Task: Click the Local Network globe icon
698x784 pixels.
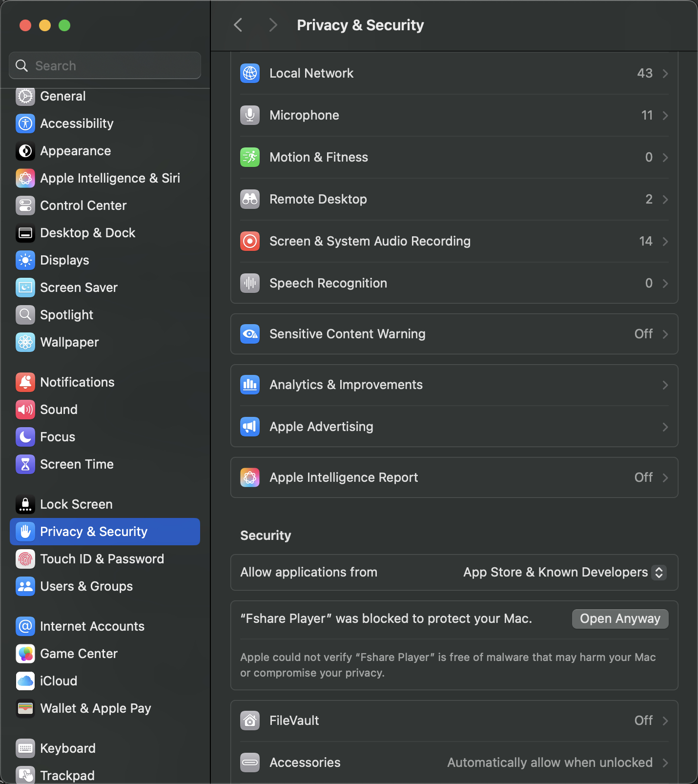Action: coord(250,73)
